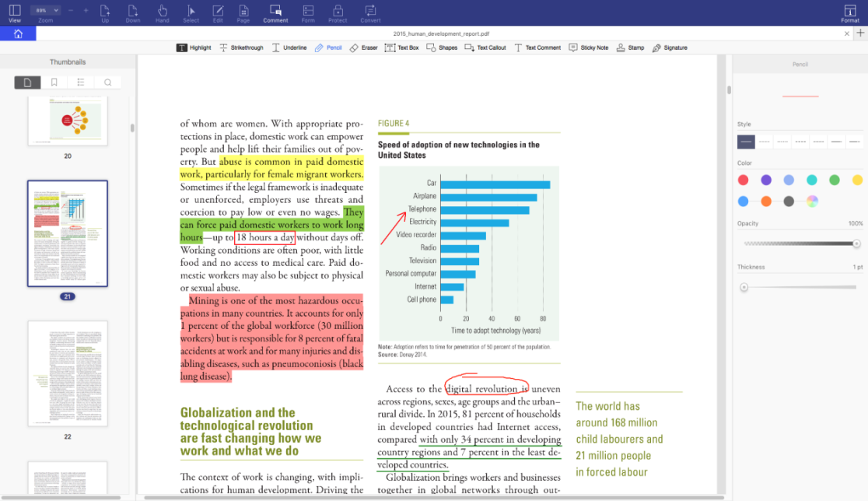868x501 pixels.
Task: Show bookmarks in the sidebar
Action: click(54, 82)
